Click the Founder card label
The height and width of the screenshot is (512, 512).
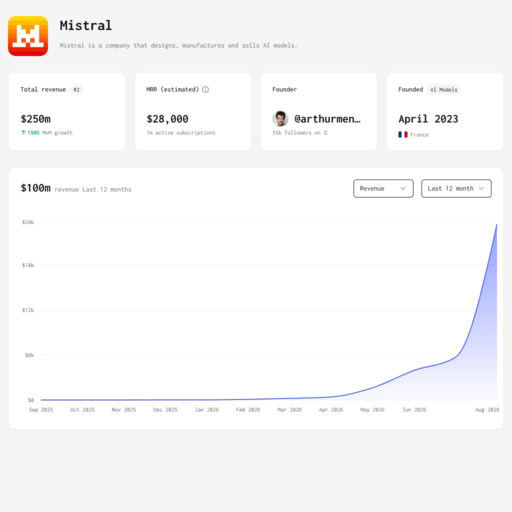(284, 89)
